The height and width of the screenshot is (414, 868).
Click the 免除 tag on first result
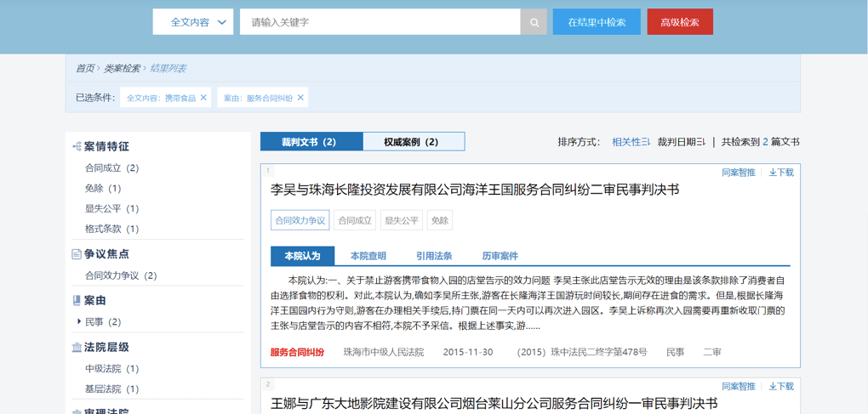pyautogui.click(x=440, y=220)
